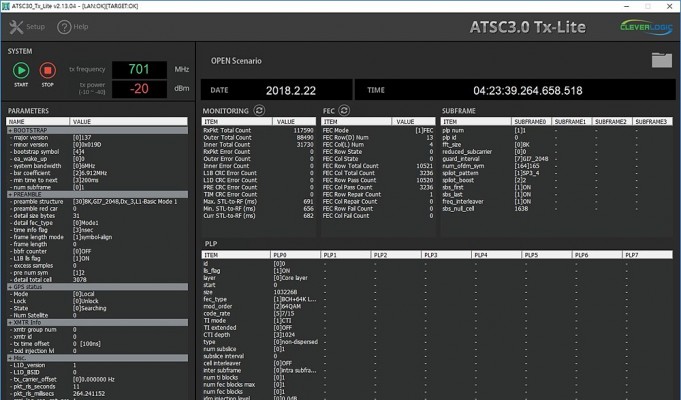This screenshot has width=681, height=400.
Task: Click the time value 04:23:39.264.658.518
Action: tap(528, 90)
